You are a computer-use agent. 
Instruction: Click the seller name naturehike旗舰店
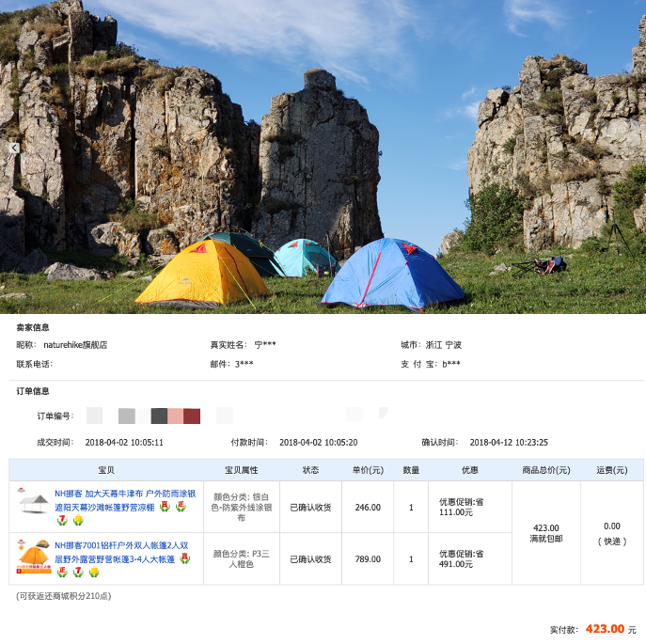pyautogui.click(x=75, y=345)
